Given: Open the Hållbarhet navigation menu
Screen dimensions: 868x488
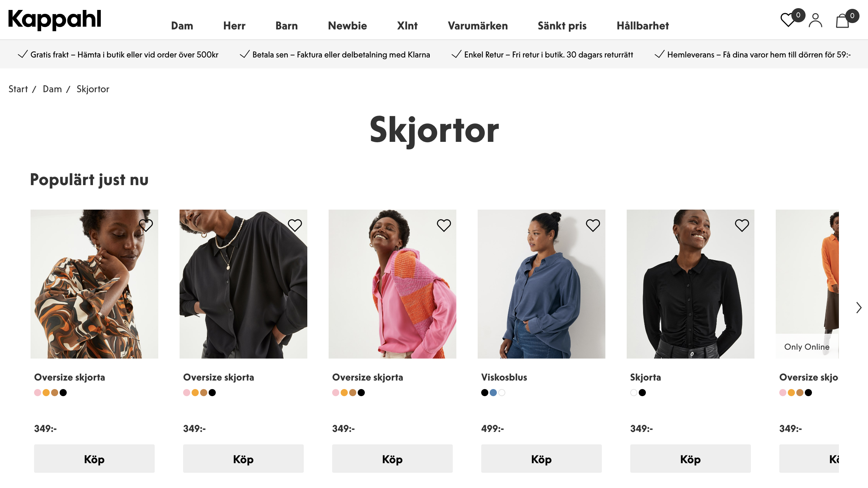Looking at the screenshot, I should pyautogui.click(x=643, y=26).
